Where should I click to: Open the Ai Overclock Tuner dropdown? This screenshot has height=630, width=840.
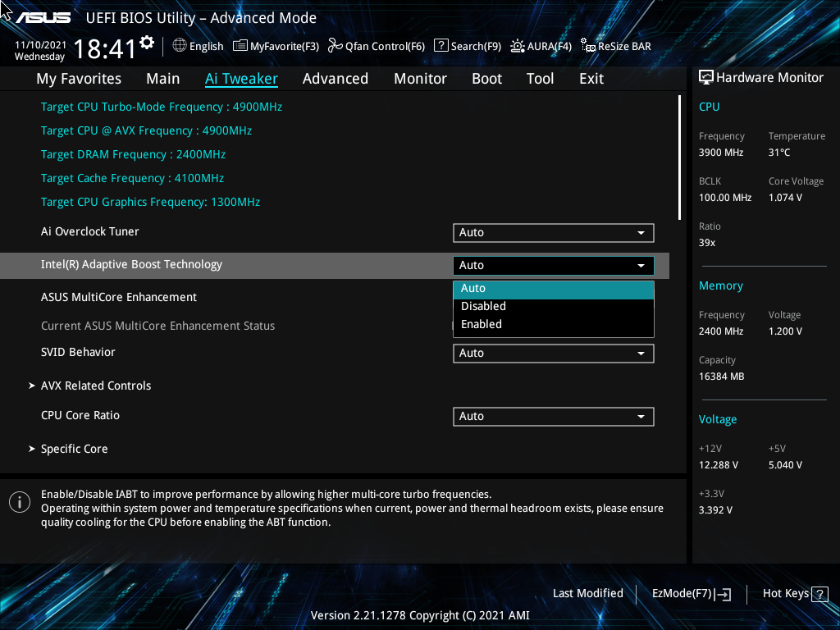tap(554, 233)
